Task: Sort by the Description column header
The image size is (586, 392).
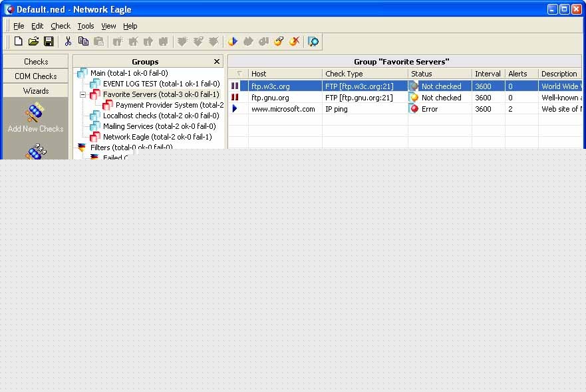Action: 560,74
